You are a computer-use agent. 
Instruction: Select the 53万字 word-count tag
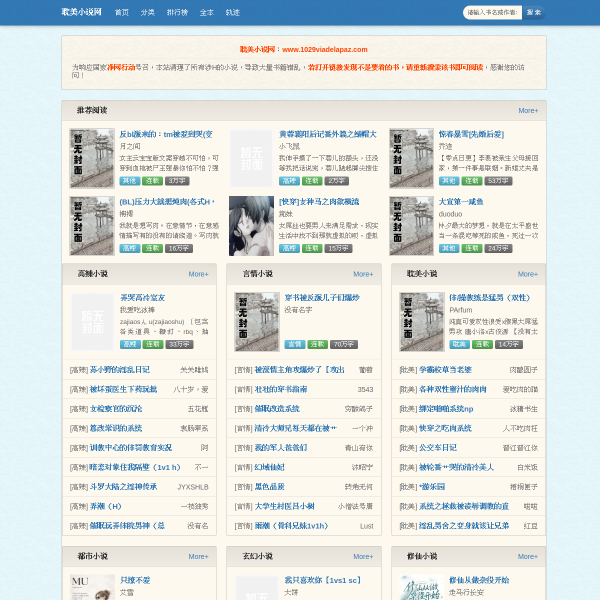(x=498, y=181)
